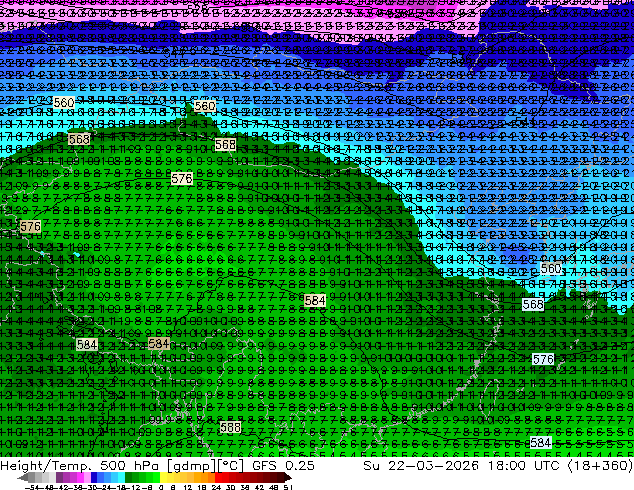Click the pale-blue 576 contour label
This screenshot has height=490, width=634.
coord(543,359)
